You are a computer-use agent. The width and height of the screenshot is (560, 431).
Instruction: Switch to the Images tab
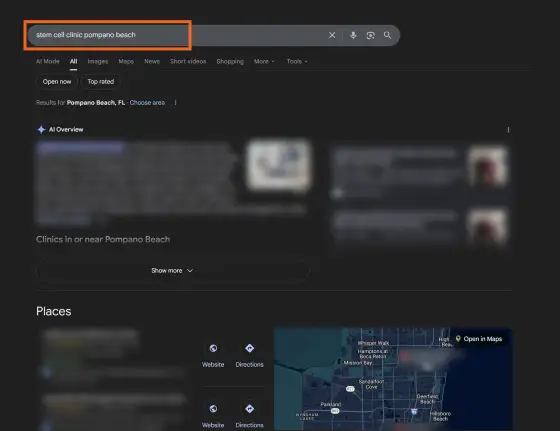(98, 61)
